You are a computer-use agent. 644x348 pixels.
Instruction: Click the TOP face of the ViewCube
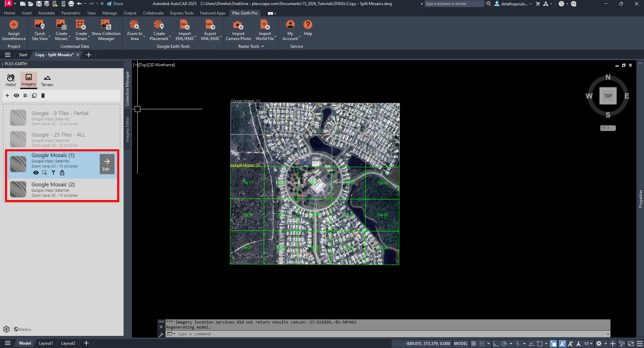tap(608, 96)
